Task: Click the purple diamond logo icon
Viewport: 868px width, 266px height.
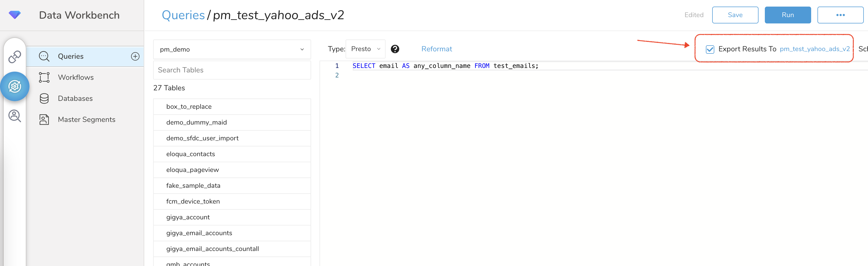Action: 14,15
